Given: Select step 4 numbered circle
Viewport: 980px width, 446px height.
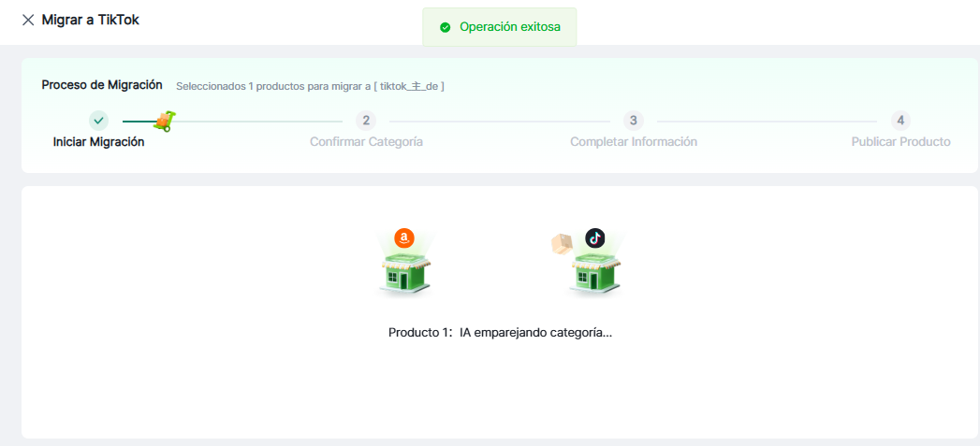Looking at the screenshot, I should coord(900,121).
